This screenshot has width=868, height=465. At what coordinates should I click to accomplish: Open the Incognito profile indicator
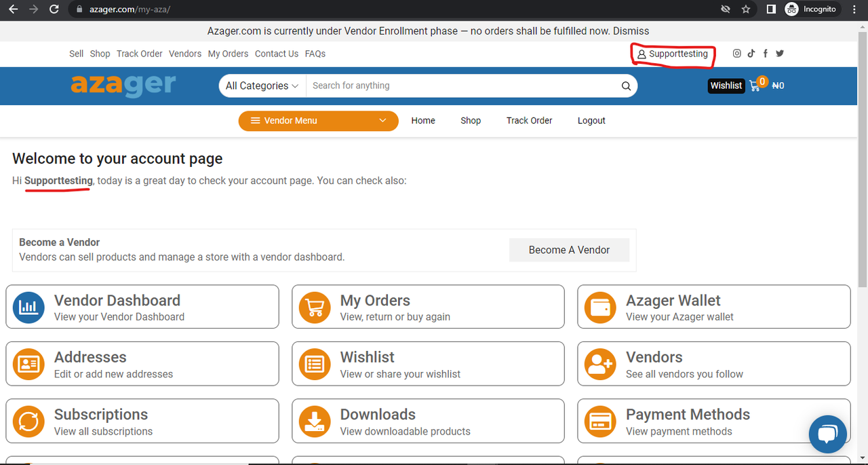[812, 10]
